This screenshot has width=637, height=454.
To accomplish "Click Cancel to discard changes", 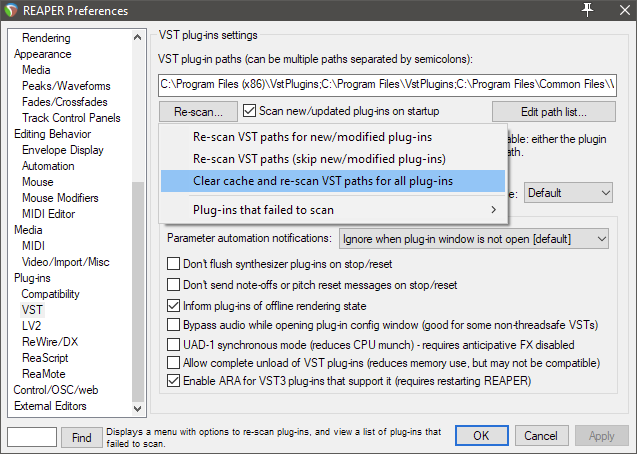I will 541,436.
